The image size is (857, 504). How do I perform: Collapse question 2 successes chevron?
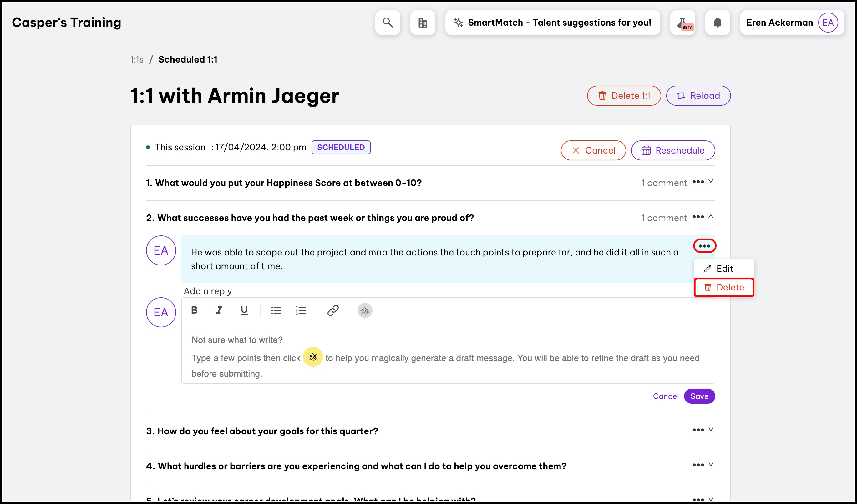click(710, 216)
